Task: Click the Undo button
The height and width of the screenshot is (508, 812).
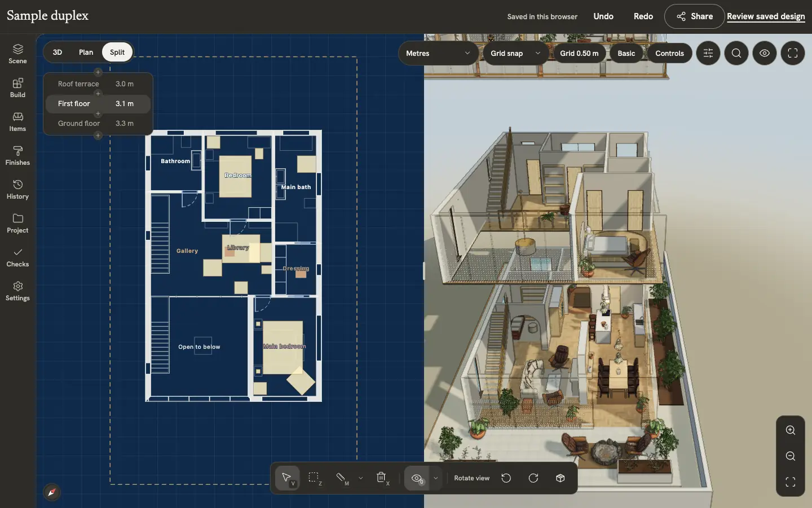Action: [x=603, y=16]
